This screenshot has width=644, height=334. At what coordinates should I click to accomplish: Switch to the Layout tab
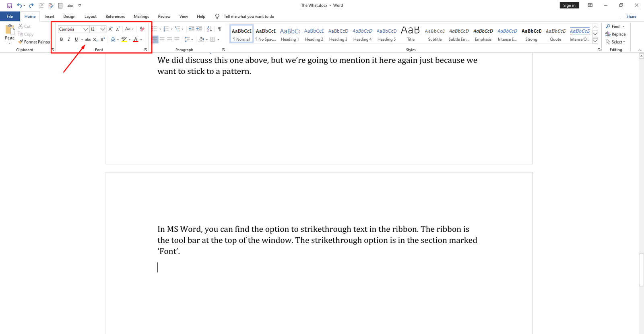[91, 17]
